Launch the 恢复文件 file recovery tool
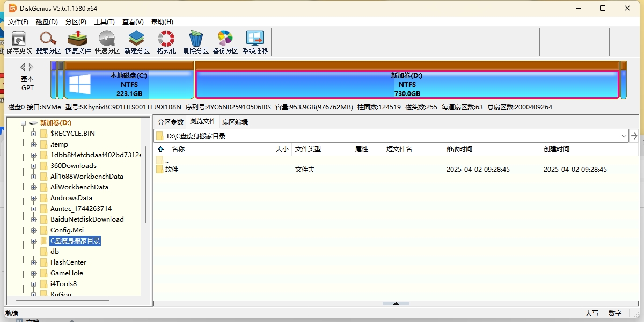644x322 pixels. pyautogui.click(x=78, y=42)
